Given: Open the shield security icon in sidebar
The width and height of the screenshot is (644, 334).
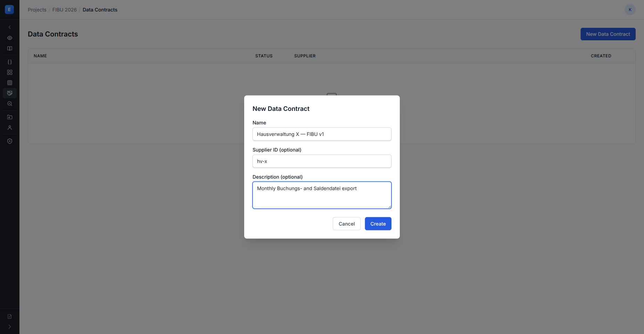Looking at the screenshot, I should [10, 141].
